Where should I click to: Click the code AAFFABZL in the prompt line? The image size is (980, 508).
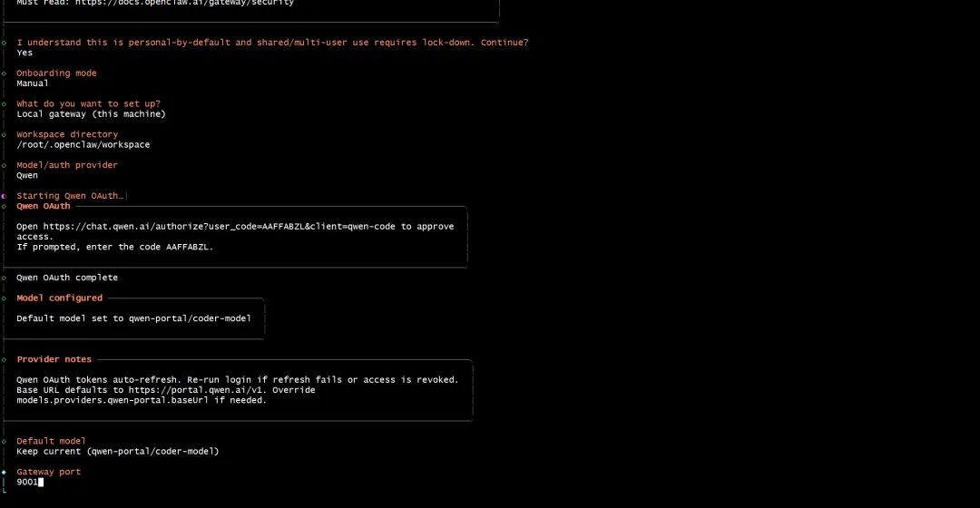[187, 247]
